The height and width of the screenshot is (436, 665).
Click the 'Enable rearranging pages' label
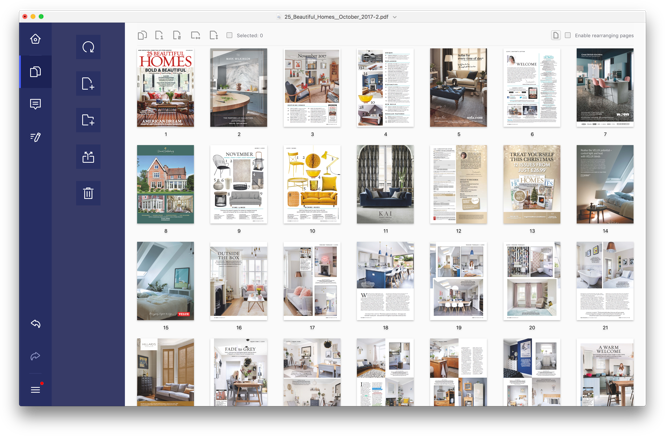click(x=604, y=36)
